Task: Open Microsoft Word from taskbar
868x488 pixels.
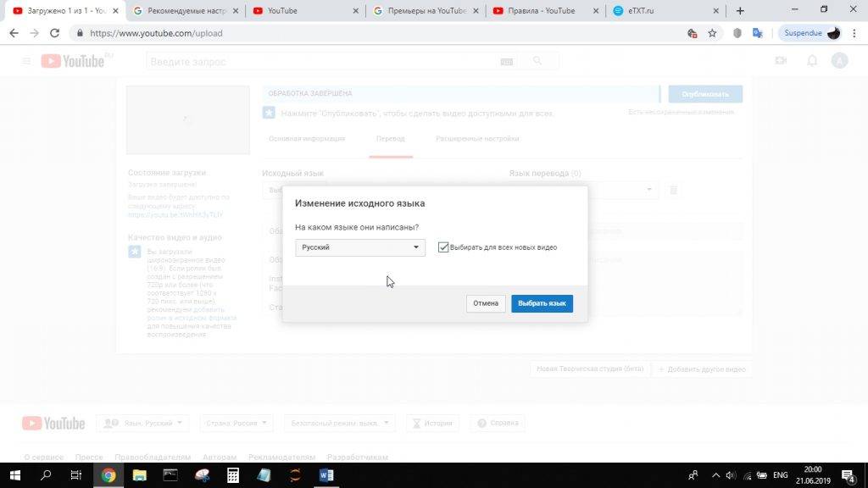Action: [326, 475]
